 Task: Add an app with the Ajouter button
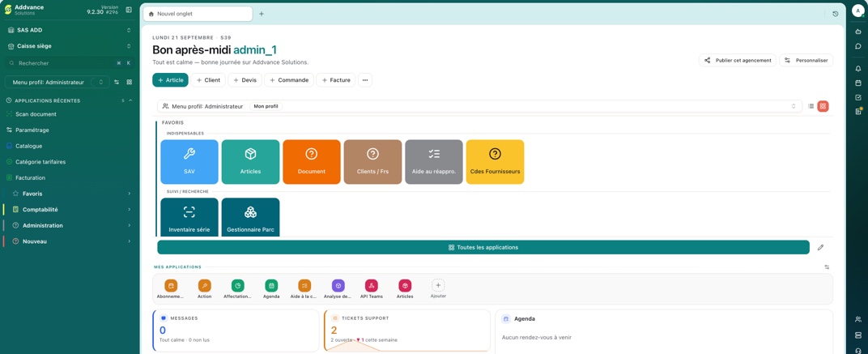click(438, 289)
